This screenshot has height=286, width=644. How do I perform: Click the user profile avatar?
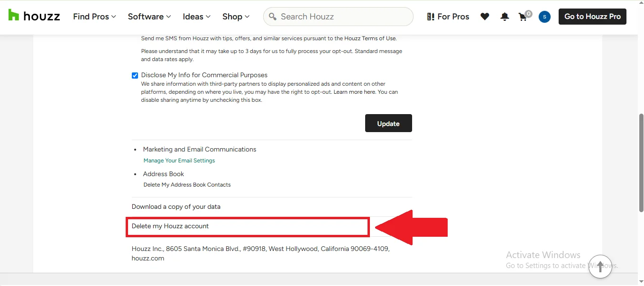(x=544, y=17)
